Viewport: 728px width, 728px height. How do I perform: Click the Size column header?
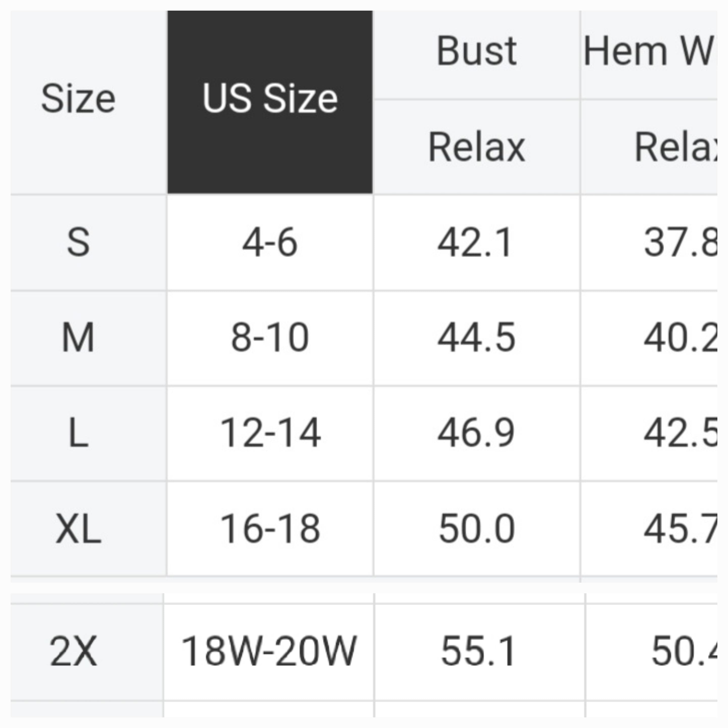coord(78,99)
